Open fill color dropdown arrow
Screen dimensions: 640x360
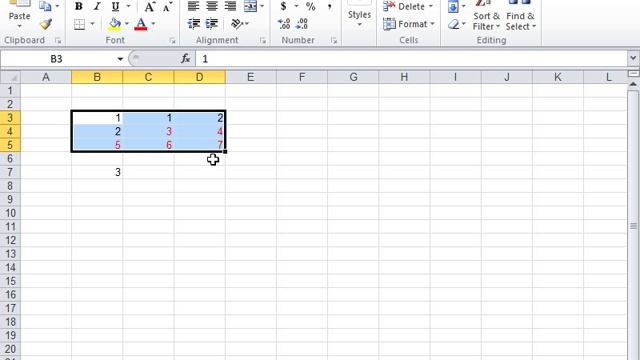click(127, 24)
